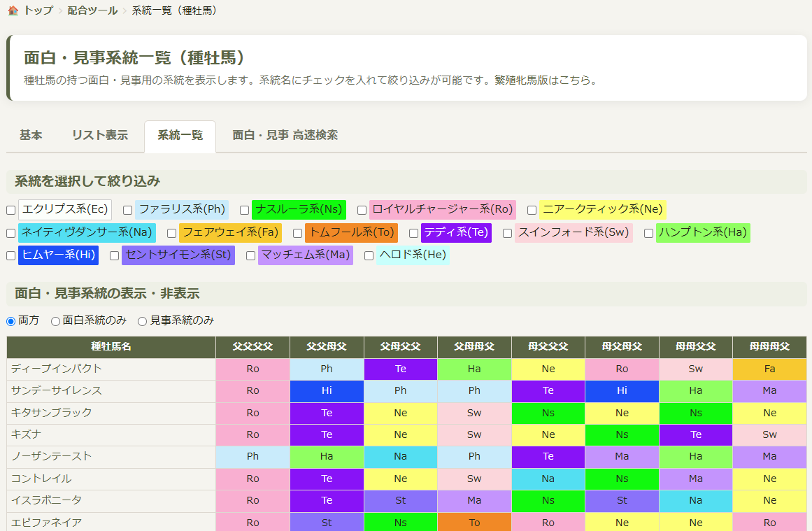
Task: Click the 父母父父 column header
Action: [400, 346]
